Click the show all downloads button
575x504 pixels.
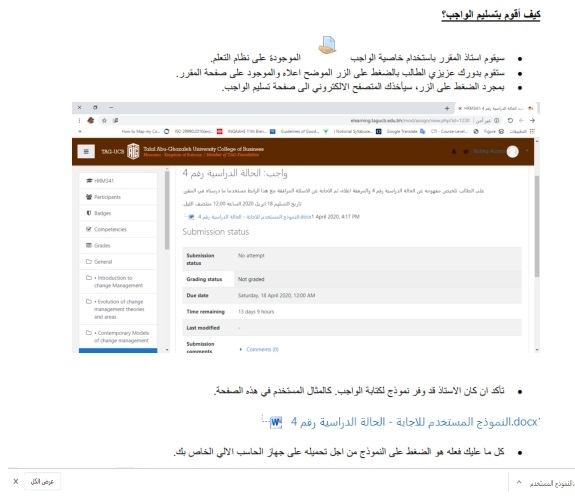[42, 482]
